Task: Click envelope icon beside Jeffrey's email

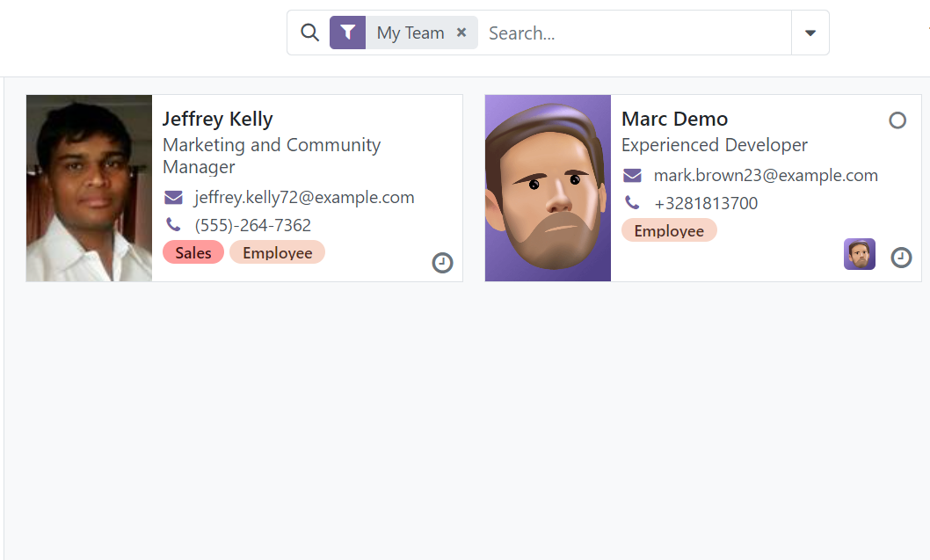Action: click(173, 198)
